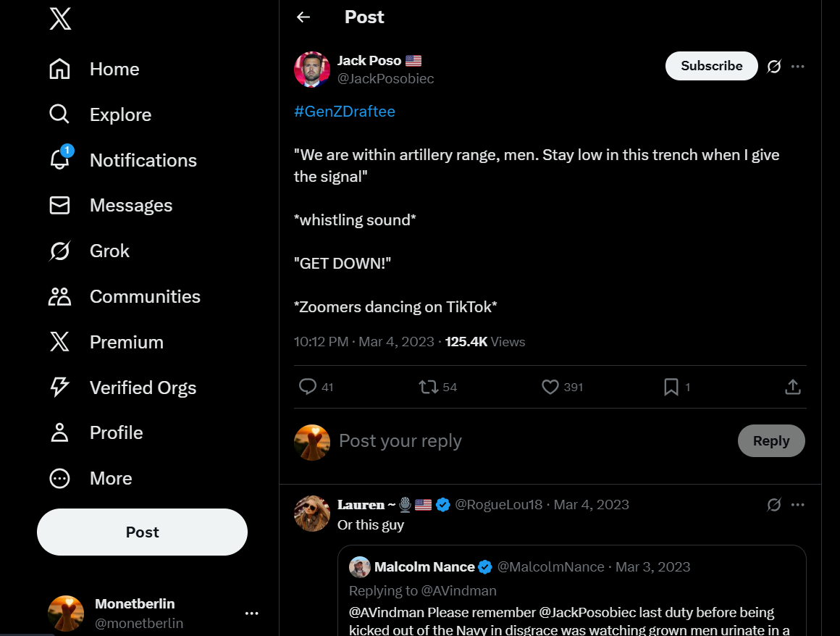Screen dimensions: 840x636
Task: Like the post with the heart icon
Action: pyautogui.click(x=550, y=387)
